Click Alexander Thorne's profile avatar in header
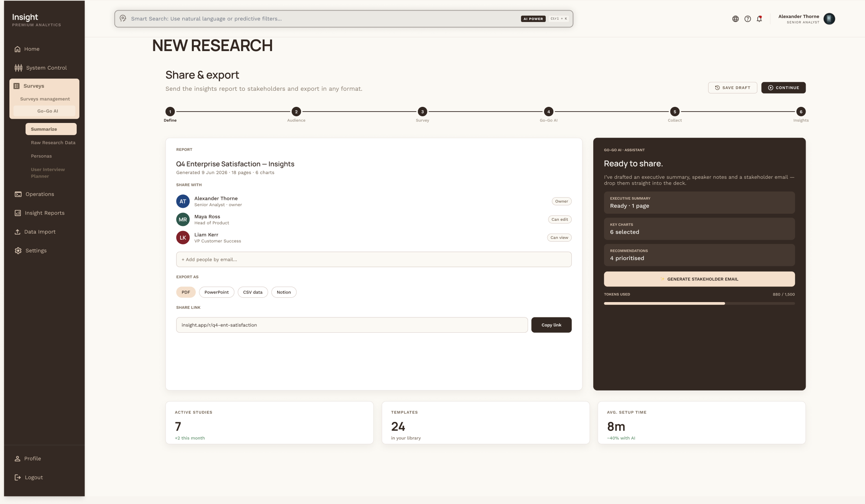This screenshot has width=865, height=504. (x=829, y=19)
